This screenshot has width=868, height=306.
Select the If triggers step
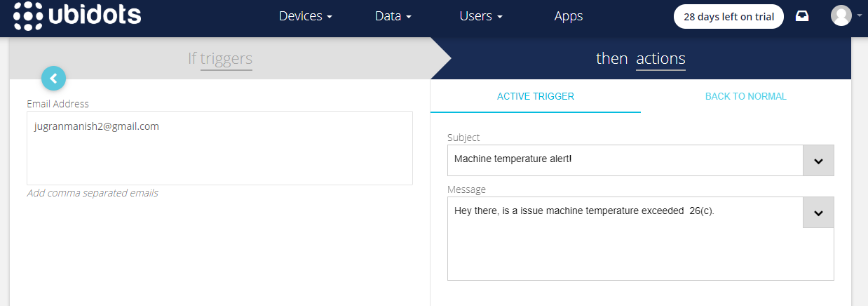tap(220, 58)
